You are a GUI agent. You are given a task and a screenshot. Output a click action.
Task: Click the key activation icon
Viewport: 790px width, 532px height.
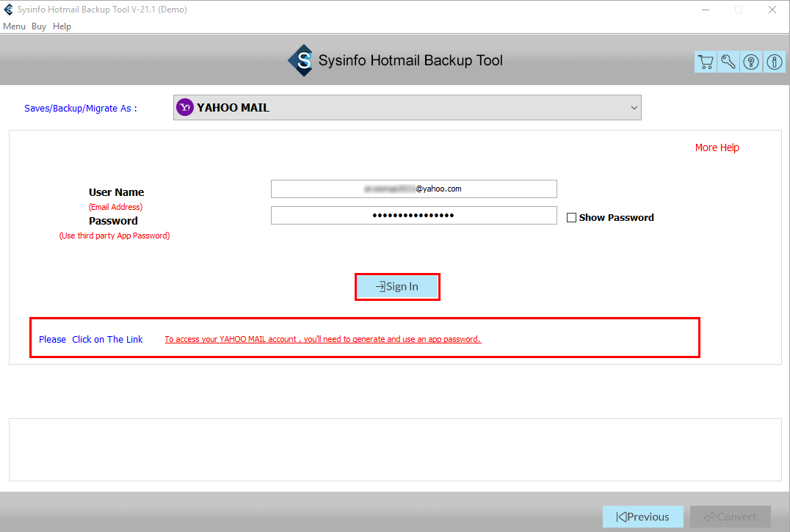[728, 62]
